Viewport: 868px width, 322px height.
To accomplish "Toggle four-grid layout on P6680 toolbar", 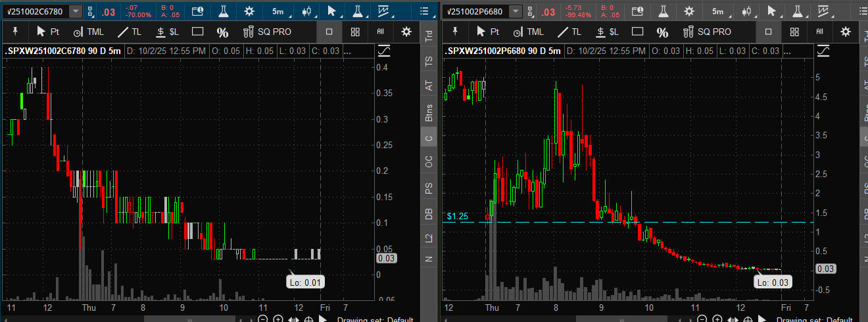I will tap(794, 31).
